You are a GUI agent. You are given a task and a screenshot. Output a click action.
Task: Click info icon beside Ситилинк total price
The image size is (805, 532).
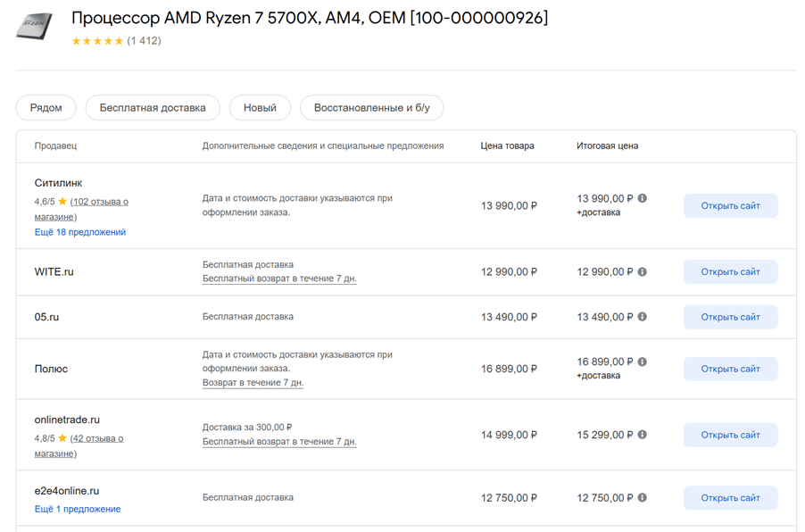tap(643, 199)
